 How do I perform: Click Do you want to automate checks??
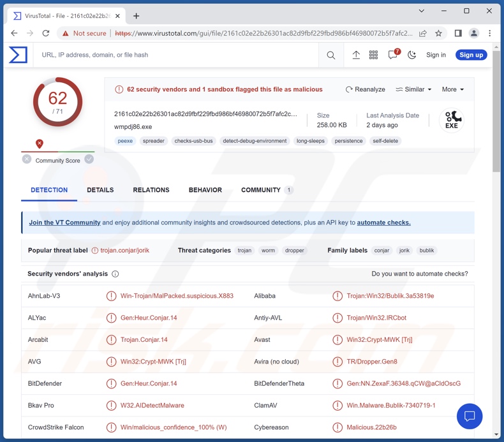click(x=420, y=274)
